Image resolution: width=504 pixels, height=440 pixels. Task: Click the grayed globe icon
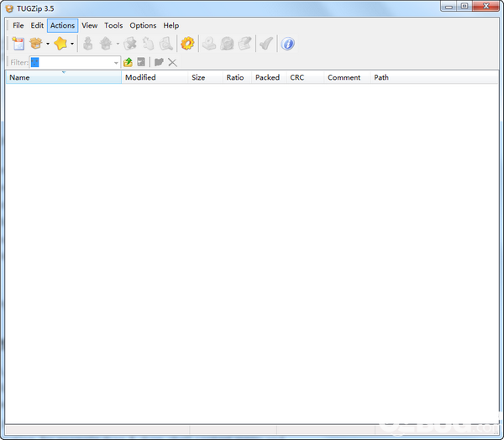pyautogui.click(x=227, y=44)
